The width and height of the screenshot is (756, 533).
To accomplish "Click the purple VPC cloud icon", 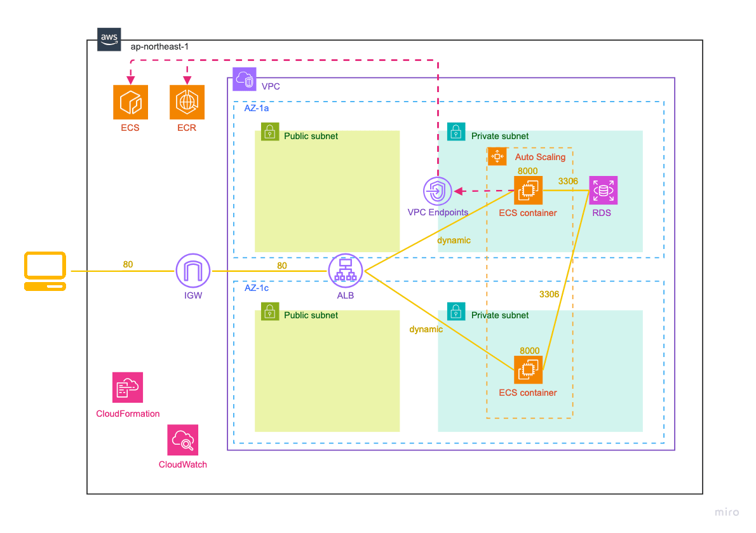I will tap(245, 79).
